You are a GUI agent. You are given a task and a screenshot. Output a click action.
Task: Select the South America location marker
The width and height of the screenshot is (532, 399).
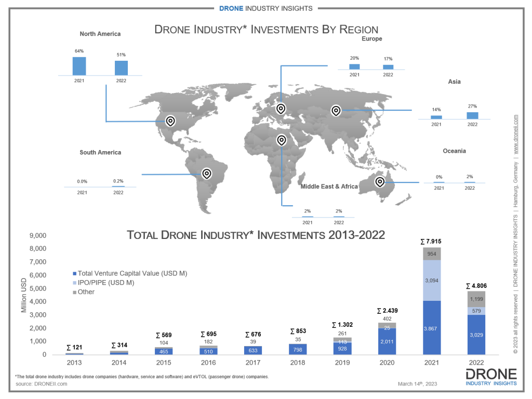point(207,174)
